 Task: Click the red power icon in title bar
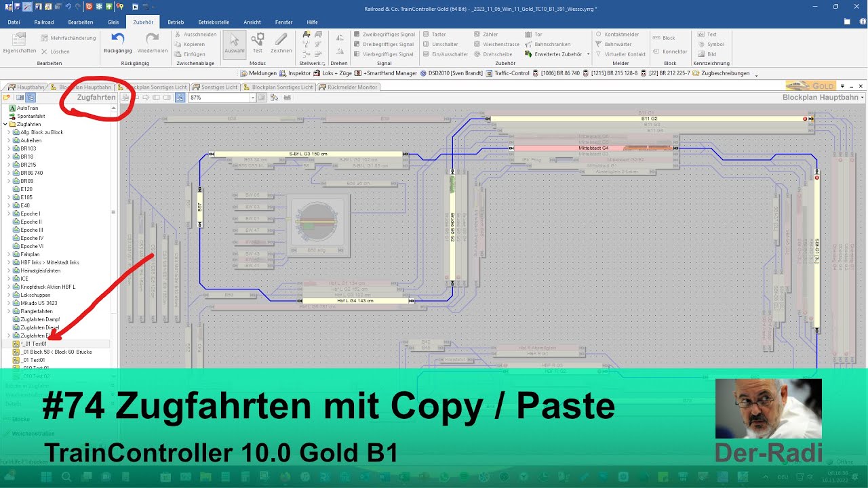pos(90,6)
